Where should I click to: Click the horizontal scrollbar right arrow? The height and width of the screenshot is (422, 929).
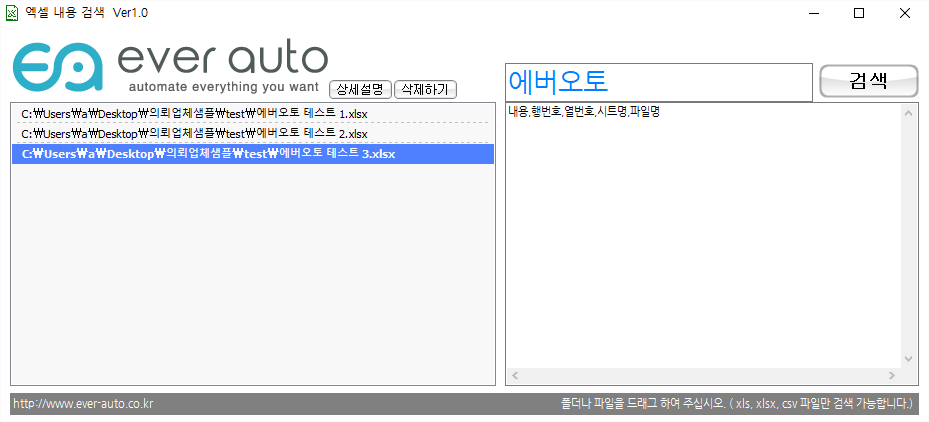coord(892,375)
